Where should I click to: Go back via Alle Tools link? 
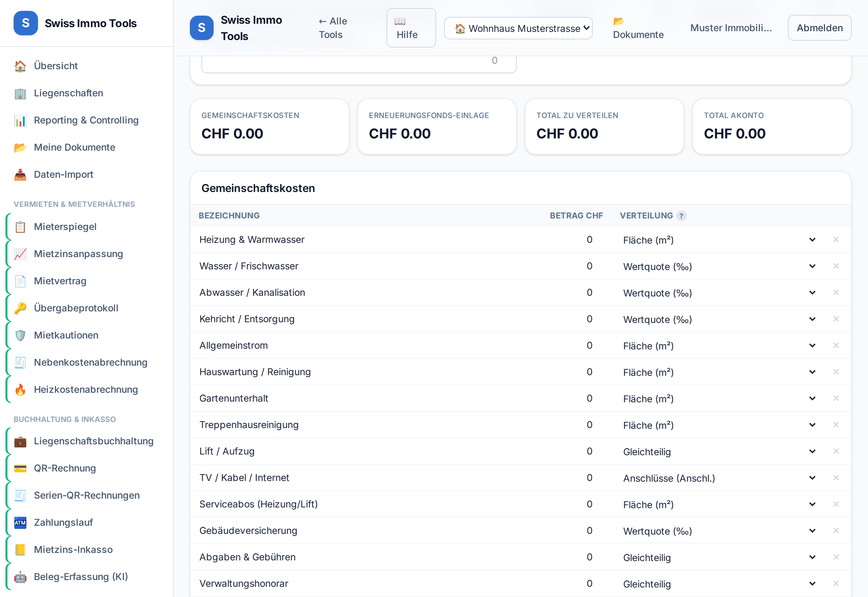point(333,28)
